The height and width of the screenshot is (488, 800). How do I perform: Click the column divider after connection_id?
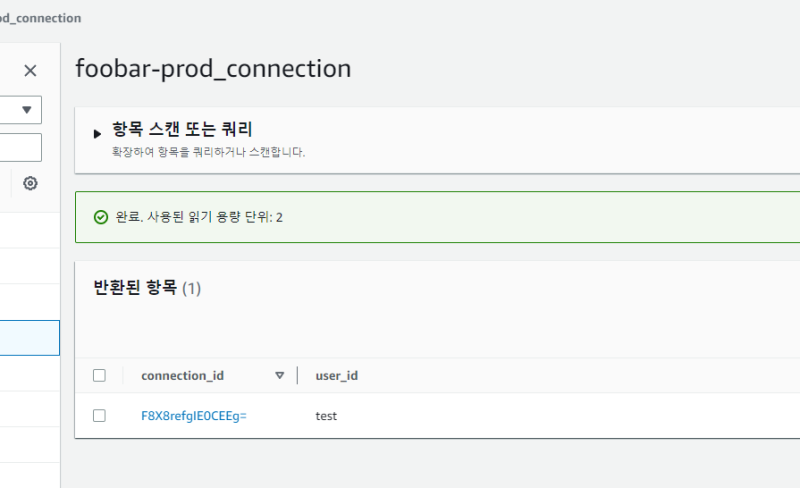point(298,376)
